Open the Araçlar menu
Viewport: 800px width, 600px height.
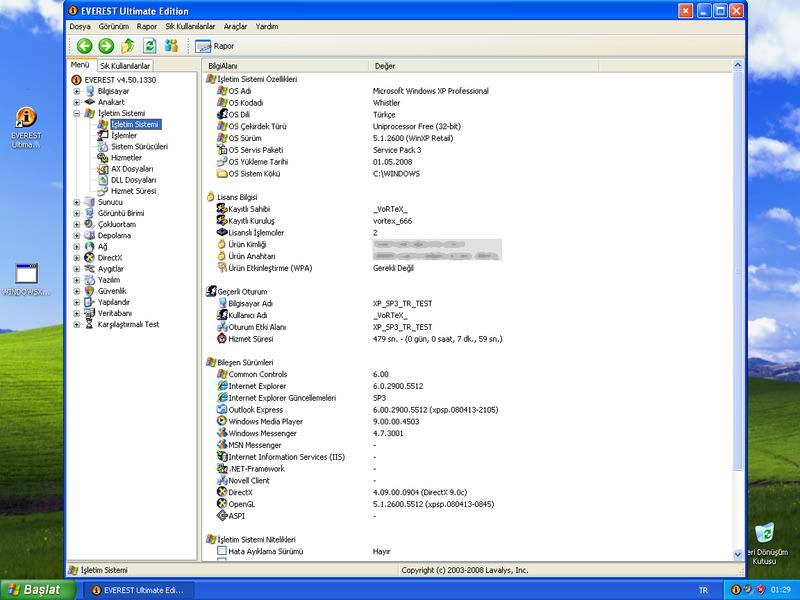(x=235, y=27)
